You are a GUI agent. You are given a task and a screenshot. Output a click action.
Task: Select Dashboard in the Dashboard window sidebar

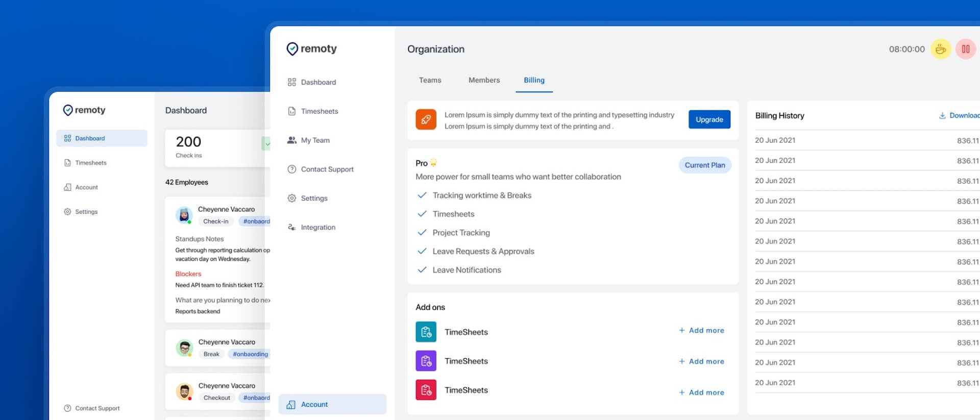coord(102,138)
